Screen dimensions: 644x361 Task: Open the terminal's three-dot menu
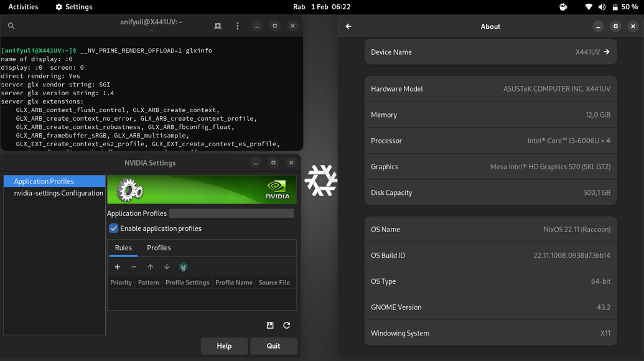(237, 26)
